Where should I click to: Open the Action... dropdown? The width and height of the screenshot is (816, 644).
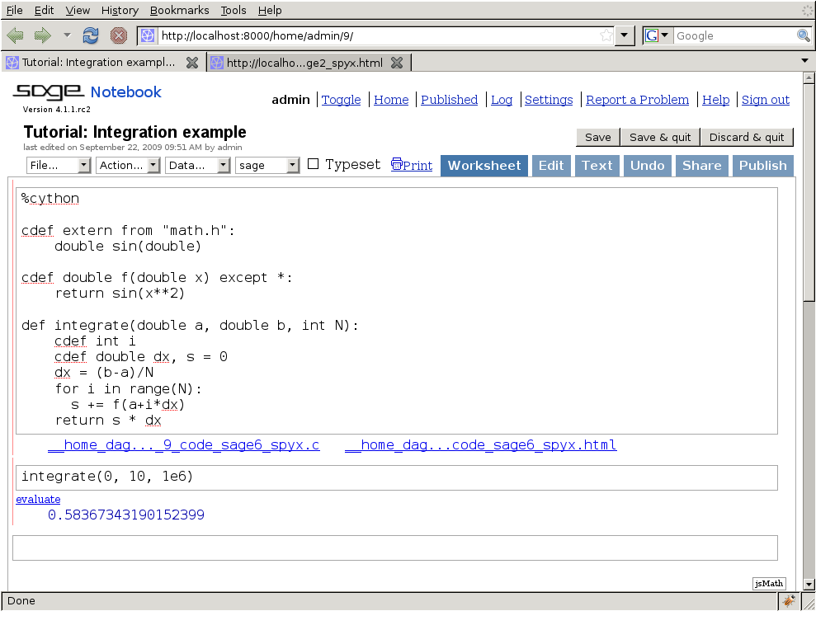(x=128, y=165)
